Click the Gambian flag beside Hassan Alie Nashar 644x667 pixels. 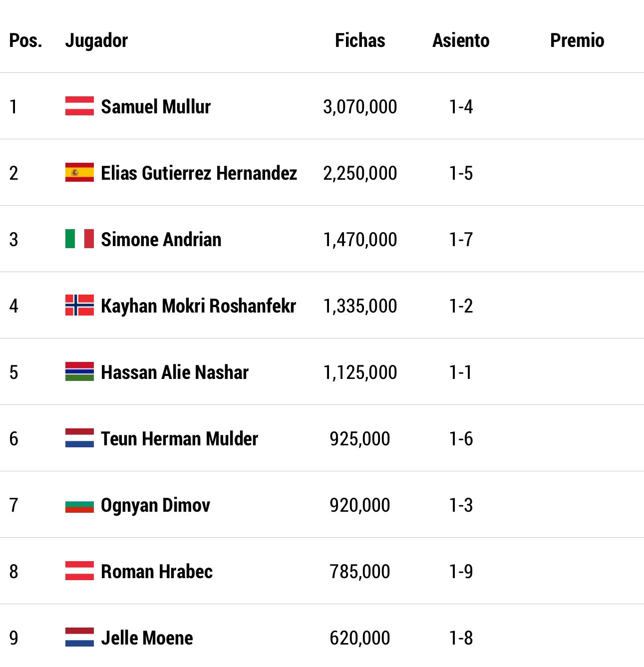coord(79,371)
